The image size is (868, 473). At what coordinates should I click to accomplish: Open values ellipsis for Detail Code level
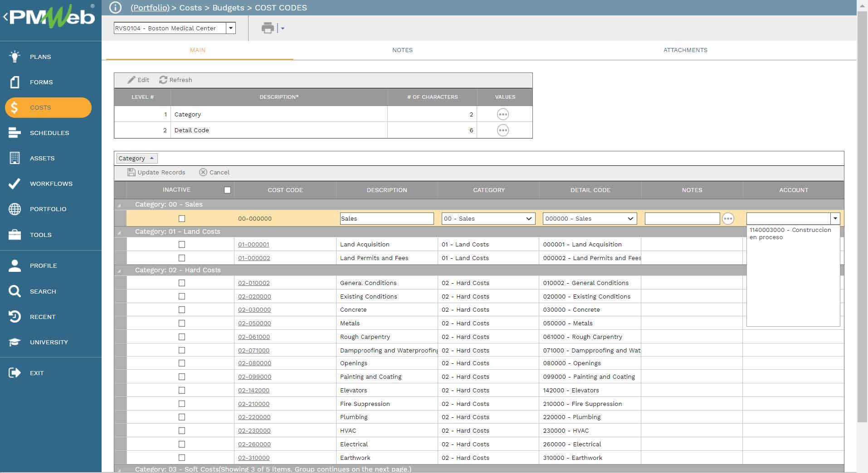coord(502,130)
